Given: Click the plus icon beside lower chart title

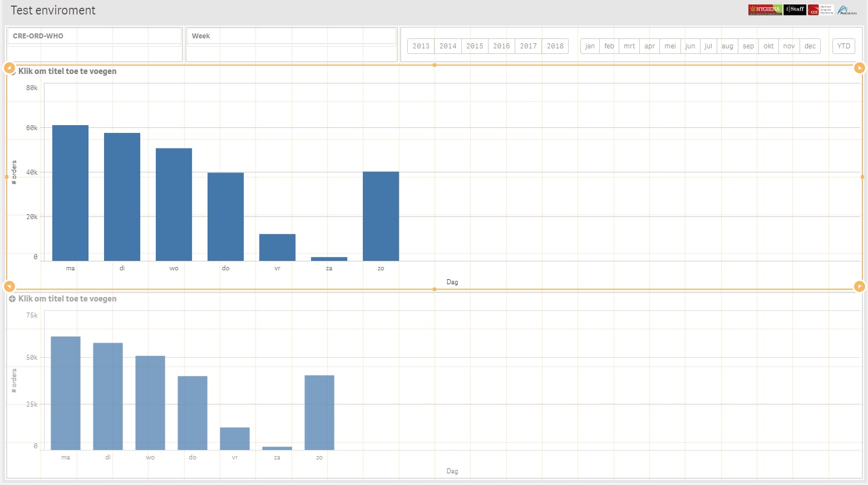Looking at the screenshot, I should (x=12, y=299).
